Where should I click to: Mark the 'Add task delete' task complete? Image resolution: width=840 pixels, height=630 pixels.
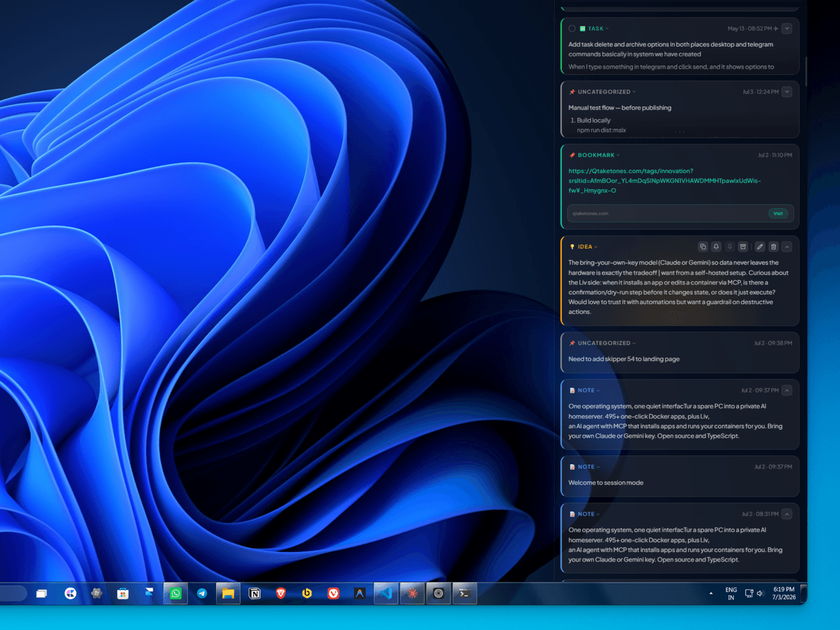pos(572,29)
